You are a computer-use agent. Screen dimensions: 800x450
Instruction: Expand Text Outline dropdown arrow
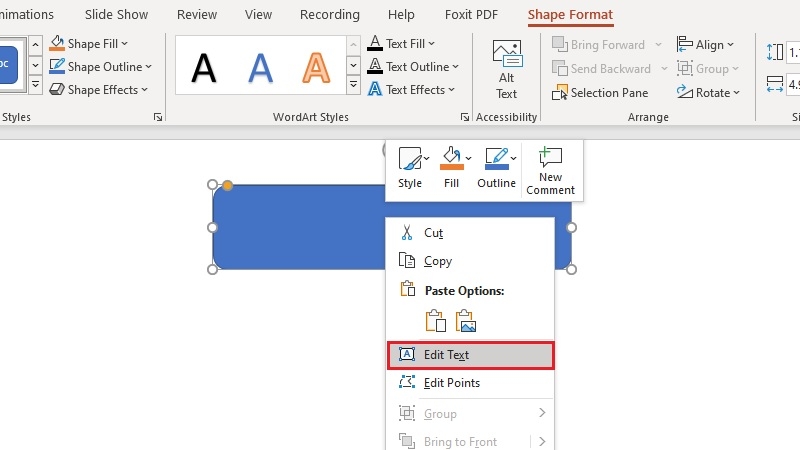pos(456,67)
